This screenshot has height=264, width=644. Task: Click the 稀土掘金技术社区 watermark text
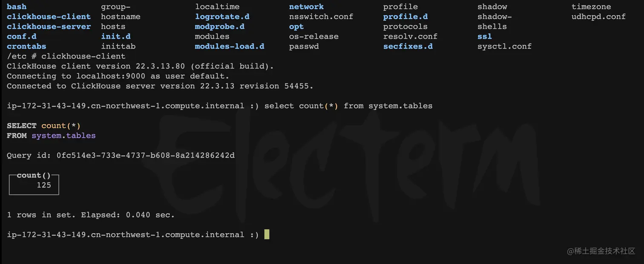[604, 251]
